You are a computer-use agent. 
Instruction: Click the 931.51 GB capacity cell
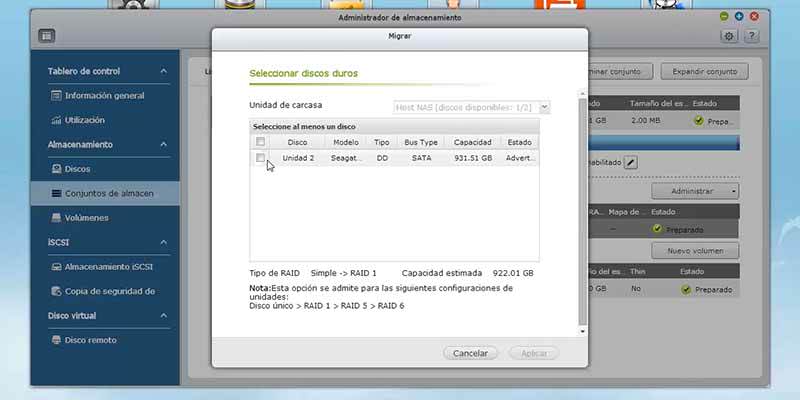473,158
